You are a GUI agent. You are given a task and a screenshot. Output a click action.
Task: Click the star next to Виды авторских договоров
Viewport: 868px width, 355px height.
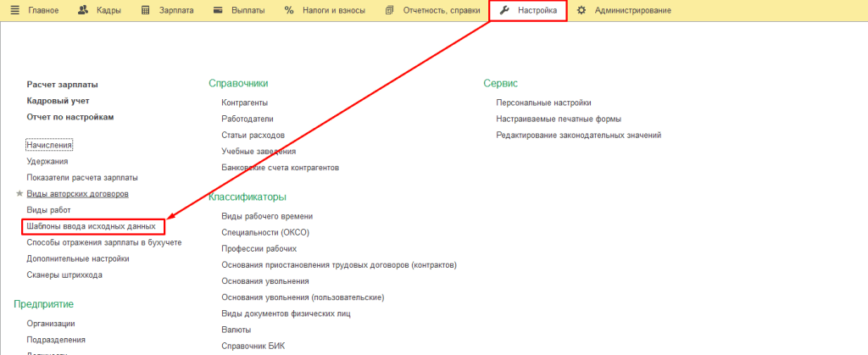[19, 194]
